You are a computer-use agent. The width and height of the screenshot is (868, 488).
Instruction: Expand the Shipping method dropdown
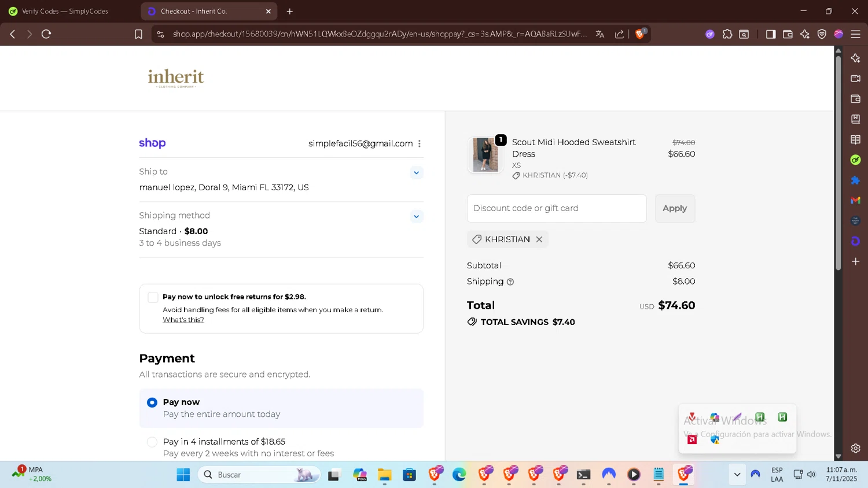tap(416, 217)
